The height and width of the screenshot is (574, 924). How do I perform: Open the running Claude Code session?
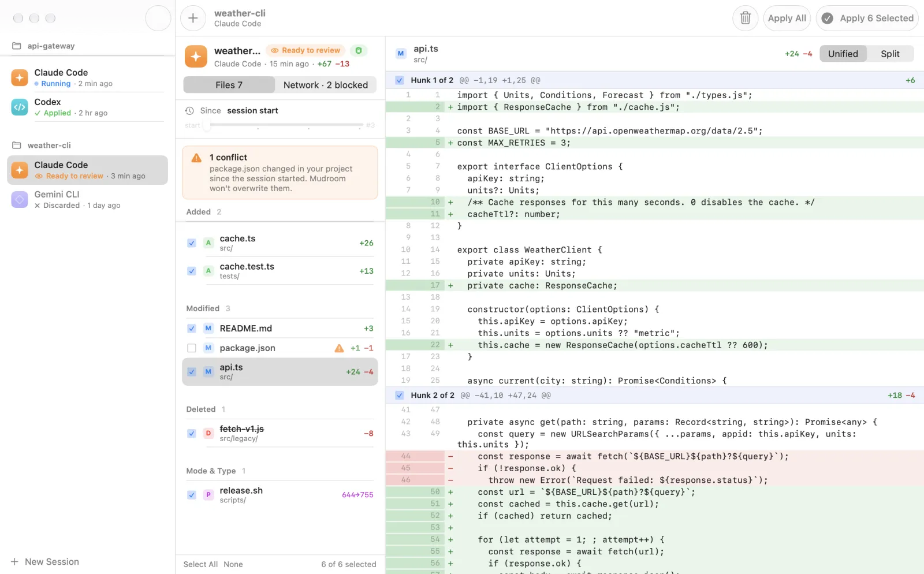click(x=87, y=77)
